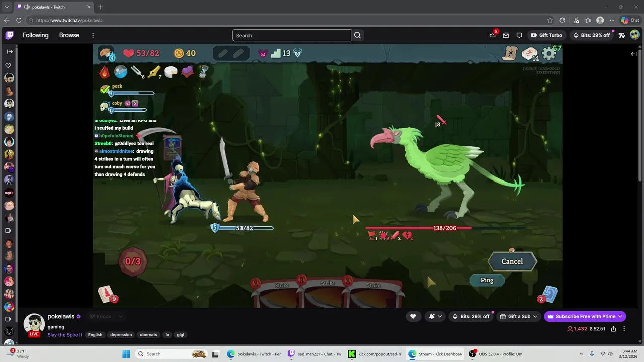The image size is (644, 362).
Task: Toggle follow heart button under stream
Action: click(413, 316)
